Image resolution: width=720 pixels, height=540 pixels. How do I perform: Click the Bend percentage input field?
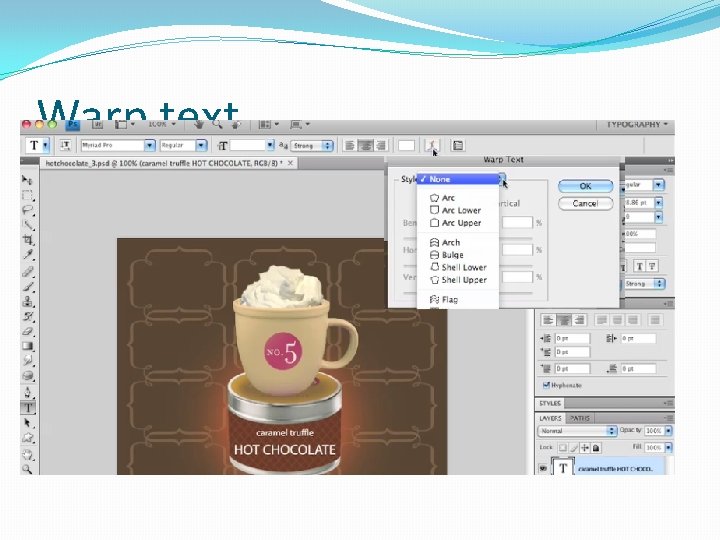[518, 223]
